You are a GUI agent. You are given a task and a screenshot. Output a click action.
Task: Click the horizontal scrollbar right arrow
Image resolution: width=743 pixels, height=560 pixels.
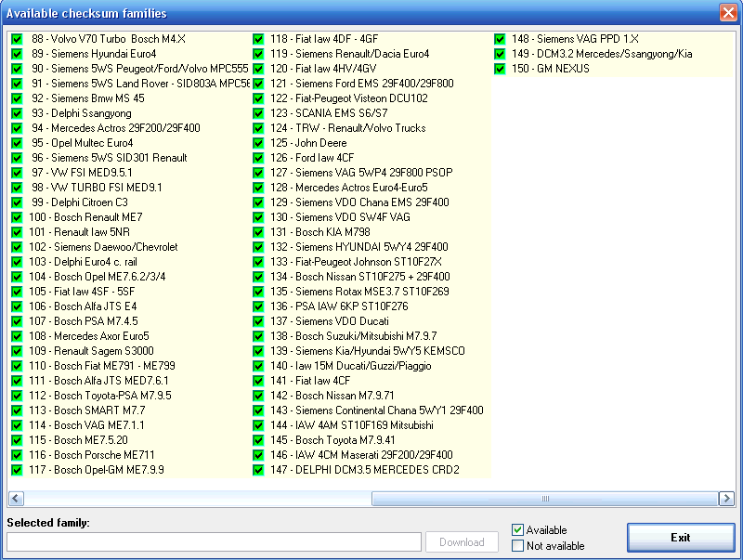click(x=726, y=499)
